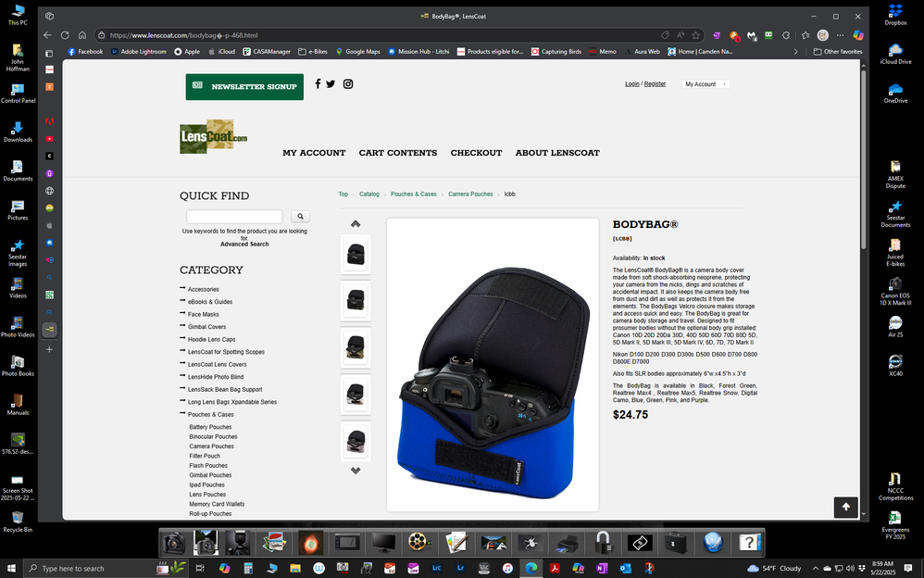Go to the ABOUT LENSCOAT menu item
The image size is (924, 578).
[x=557, y=153]
